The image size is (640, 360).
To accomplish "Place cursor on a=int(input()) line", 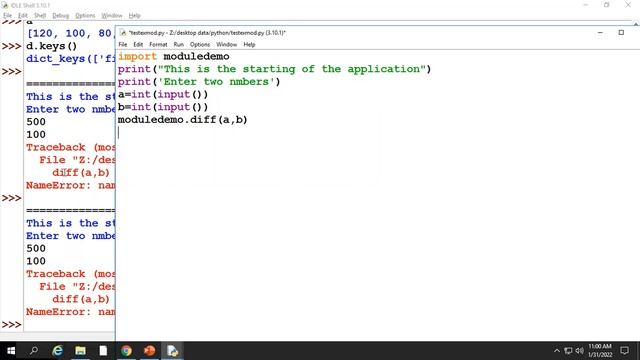I will 163,94.
